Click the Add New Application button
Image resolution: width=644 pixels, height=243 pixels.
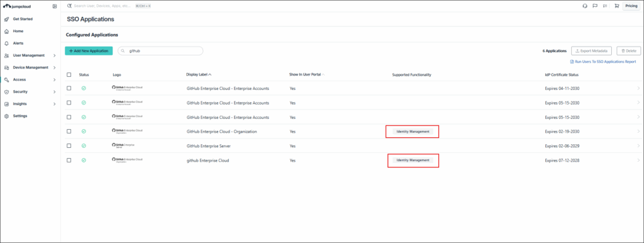pyautogui.click(x=89, y=51)
